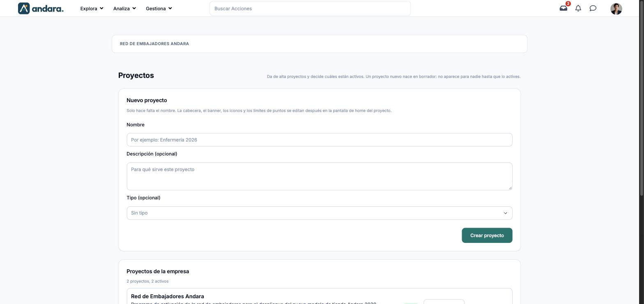The image size is (644, 304).
Task: Focus the Buscar Acciones search field
Action: 310,9
